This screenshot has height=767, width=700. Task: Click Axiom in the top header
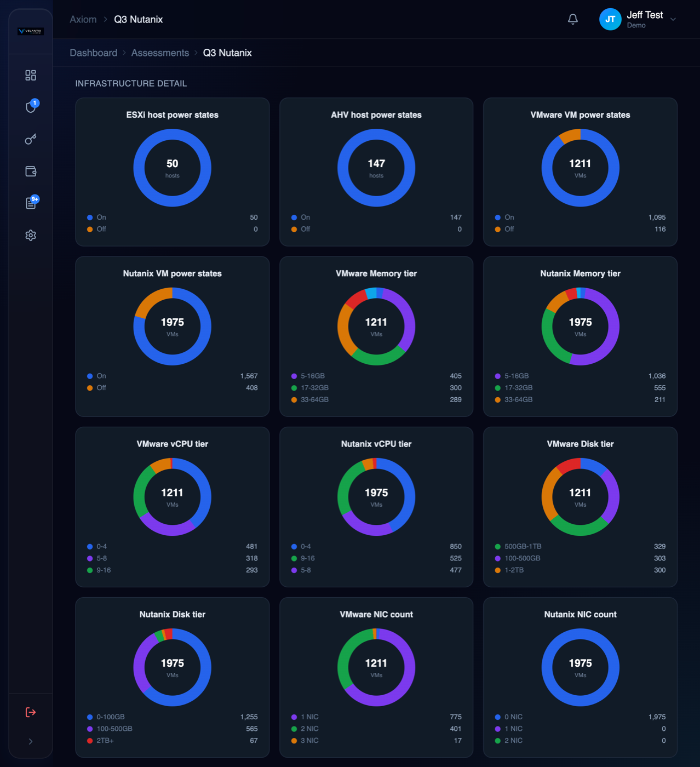pyautogui.click(x=83, y=19)
